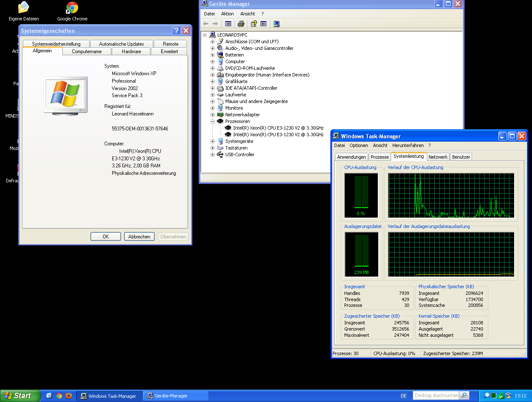Click the first quick launch icon next to Start

pos(49,396)
